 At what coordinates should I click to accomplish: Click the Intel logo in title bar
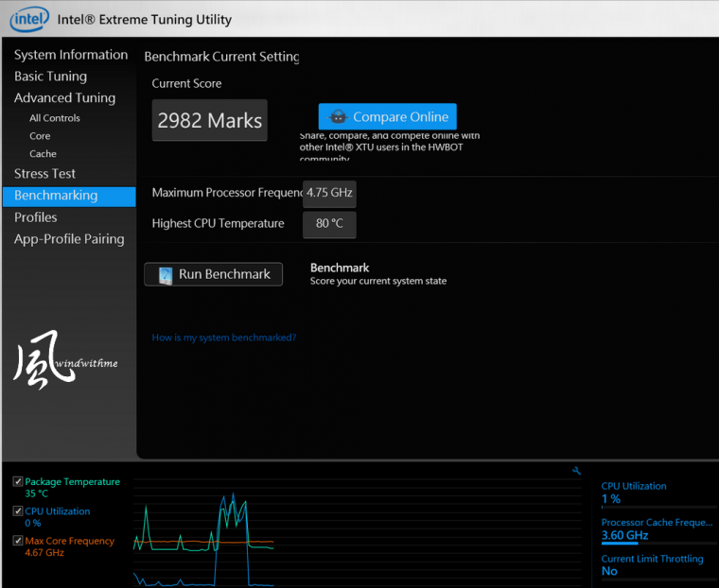click(x=29, y=20)
